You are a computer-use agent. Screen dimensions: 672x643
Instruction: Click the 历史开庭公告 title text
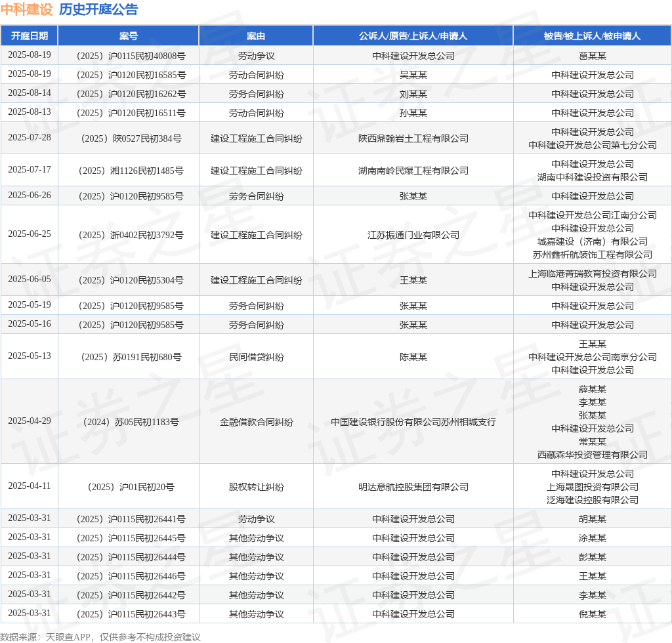(98, 9)
